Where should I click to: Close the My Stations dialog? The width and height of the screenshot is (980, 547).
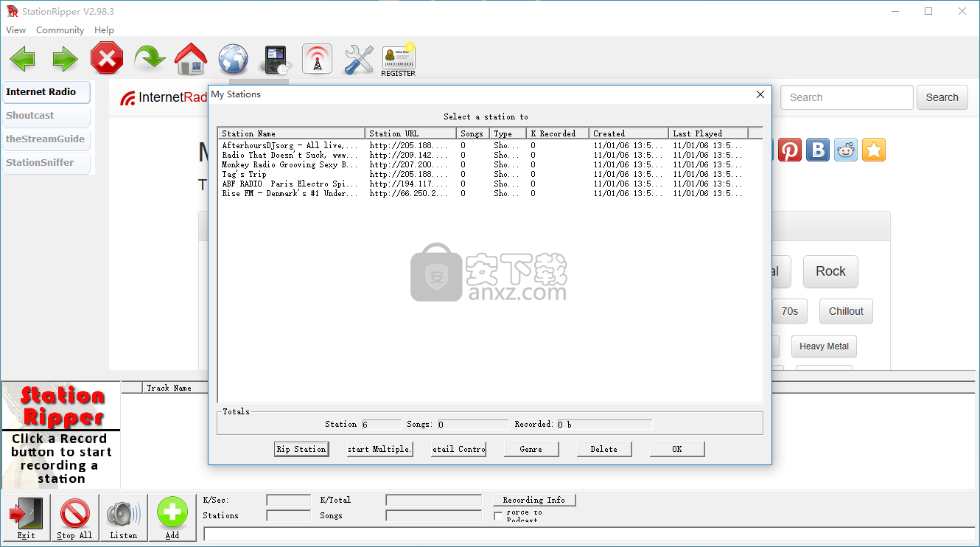click(x=761, y=94)
